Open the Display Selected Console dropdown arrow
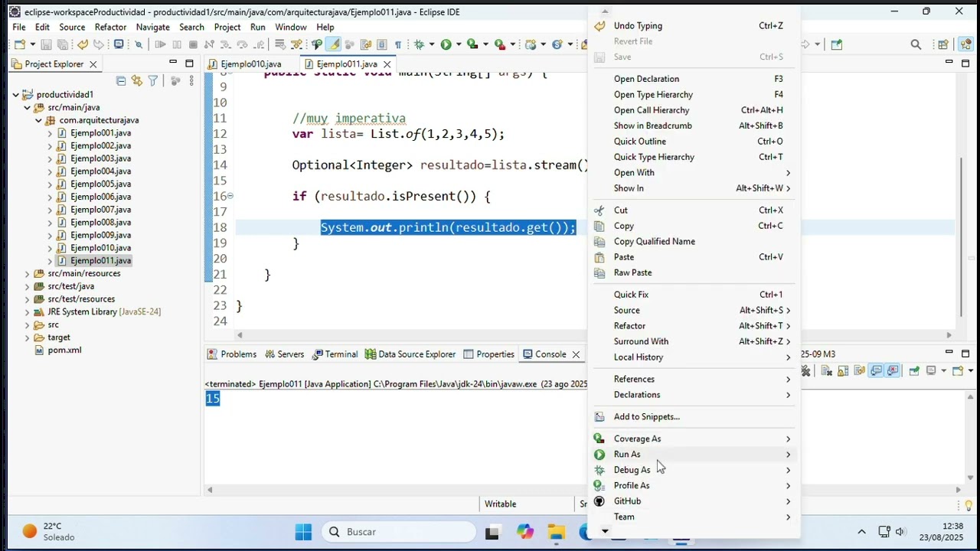Image resolution: width=980 pixels, height=551 pixels. click(944, 370)
